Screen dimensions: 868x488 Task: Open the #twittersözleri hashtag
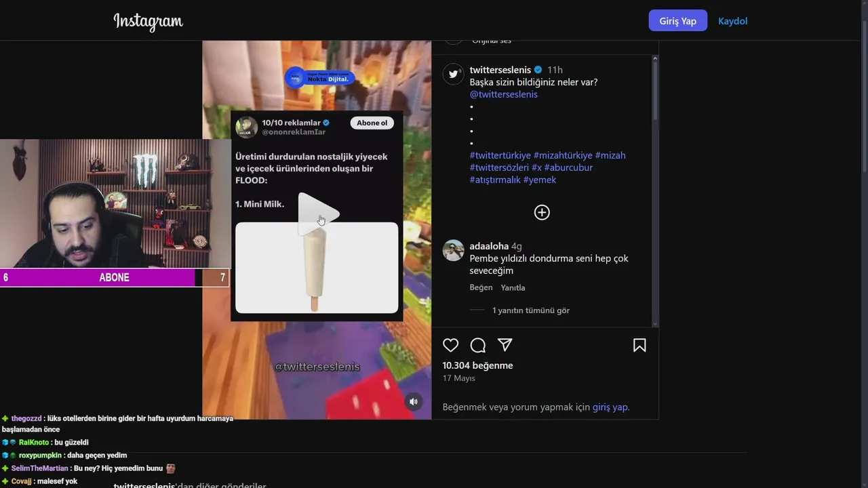[x=499, y=167]
